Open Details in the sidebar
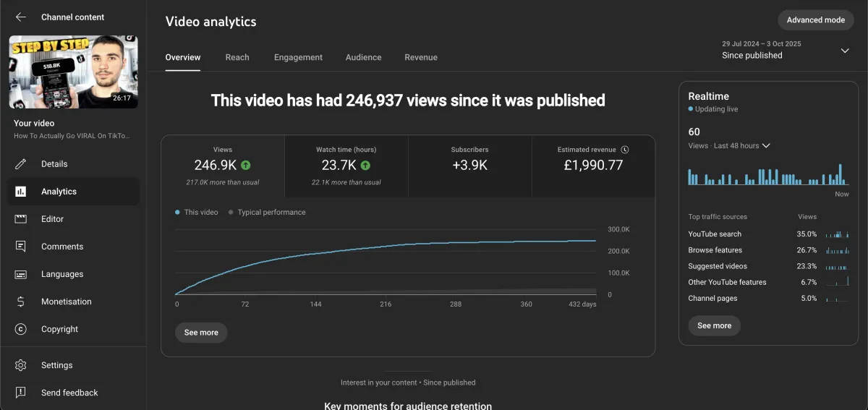Viewport: 868px width, 410px height. click(73, 164)
